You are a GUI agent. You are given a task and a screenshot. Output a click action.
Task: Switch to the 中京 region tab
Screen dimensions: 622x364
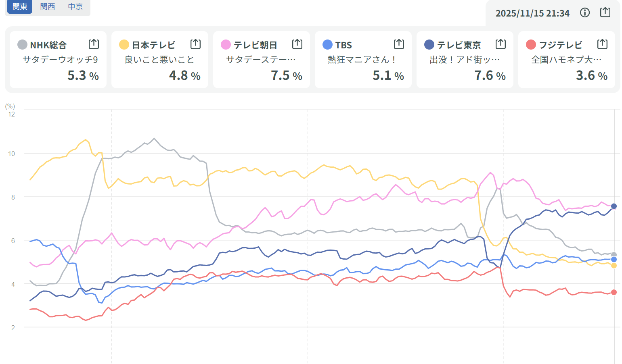coord(75,6)
